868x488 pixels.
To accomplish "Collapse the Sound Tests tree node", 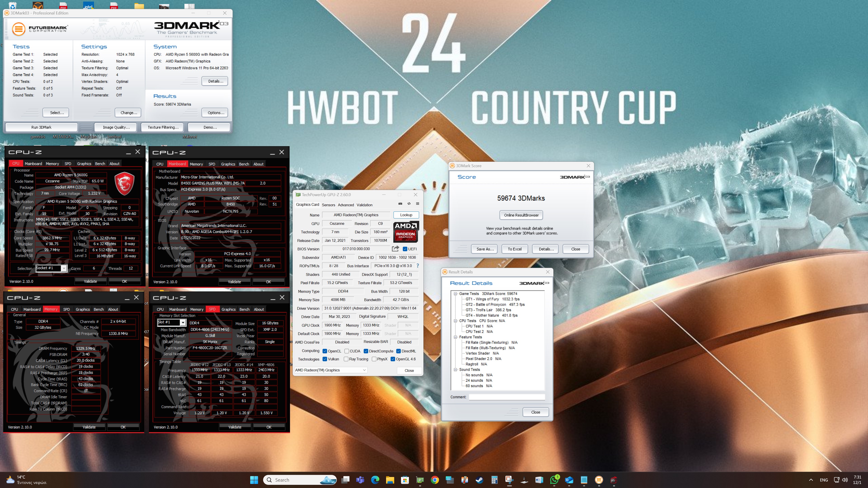I will pyautogui.click(x=455, y=369).
